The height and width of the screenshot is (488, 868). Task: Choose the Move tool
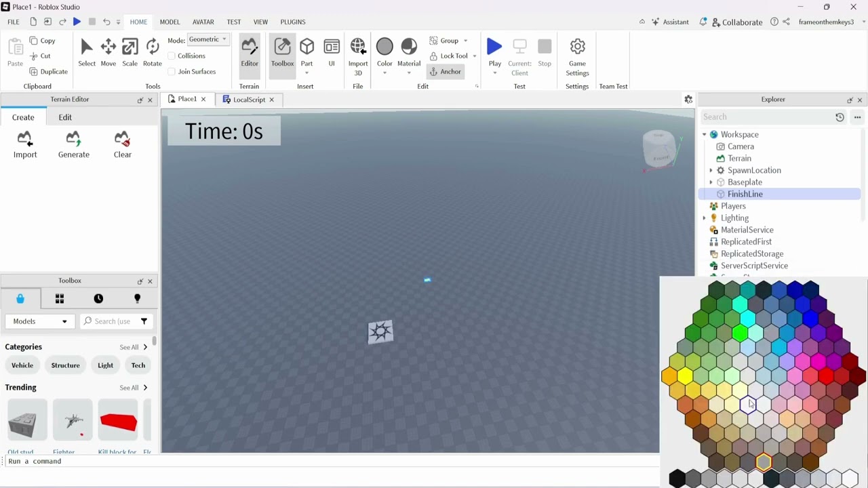pos(108,53)
